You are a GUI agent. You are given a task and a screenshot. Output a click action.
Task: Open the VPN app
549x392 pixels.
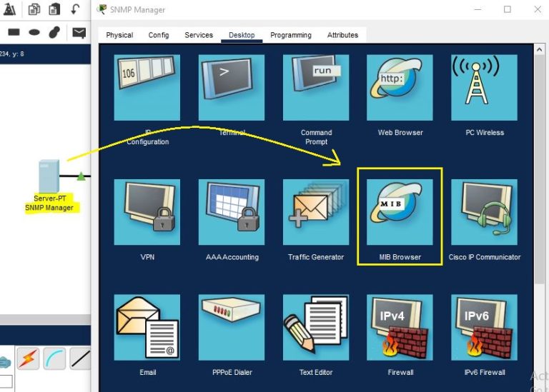point(147,212)
